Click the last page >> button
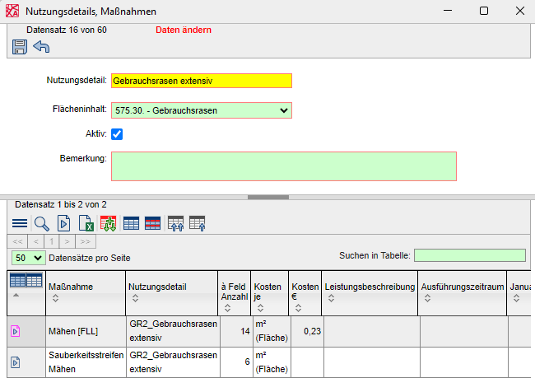Image resolution: width=535 pixels, height=392 pixels. point(86,241)
